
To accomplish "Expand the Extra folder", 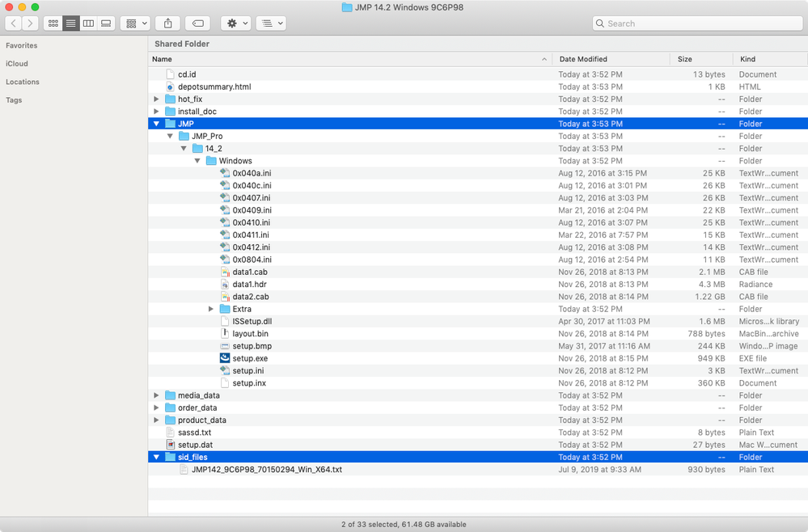I will point(211,309).
